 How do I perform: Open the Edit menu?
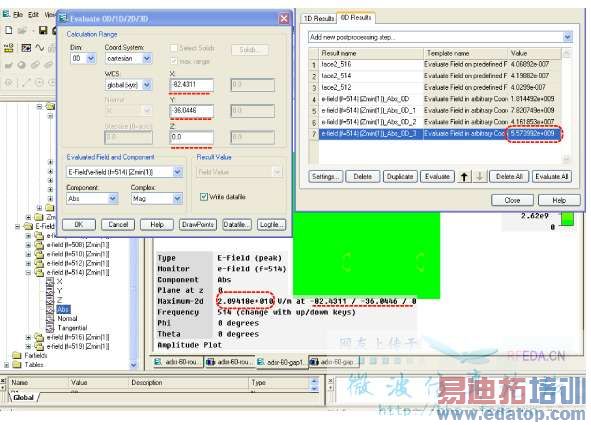33,15
